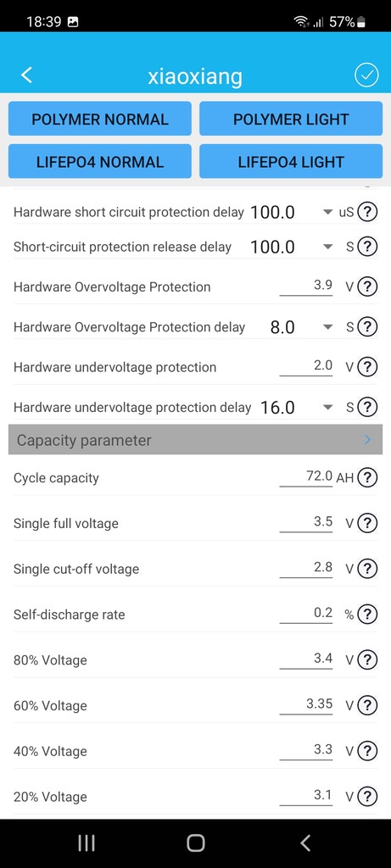Tap the Android home navigation button
This screenshot has height=868, width=391.
195,843
